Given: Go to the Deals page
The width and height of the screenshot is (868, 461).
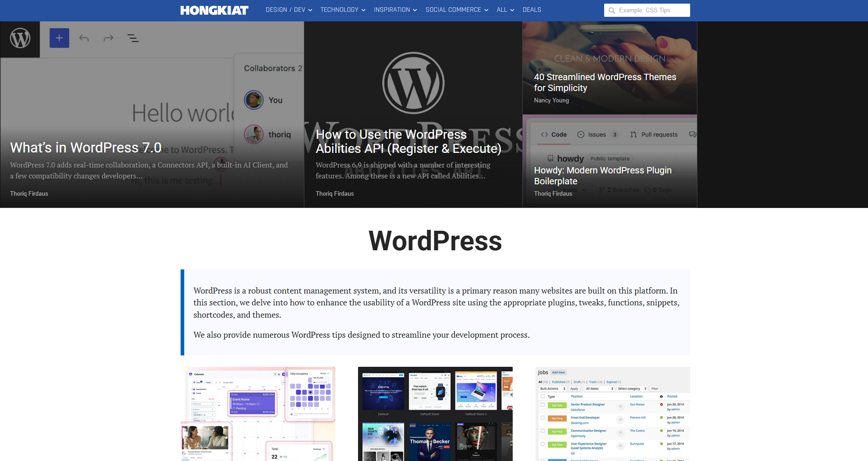Looking at the screenshot, I should click(x=532, y=10).
